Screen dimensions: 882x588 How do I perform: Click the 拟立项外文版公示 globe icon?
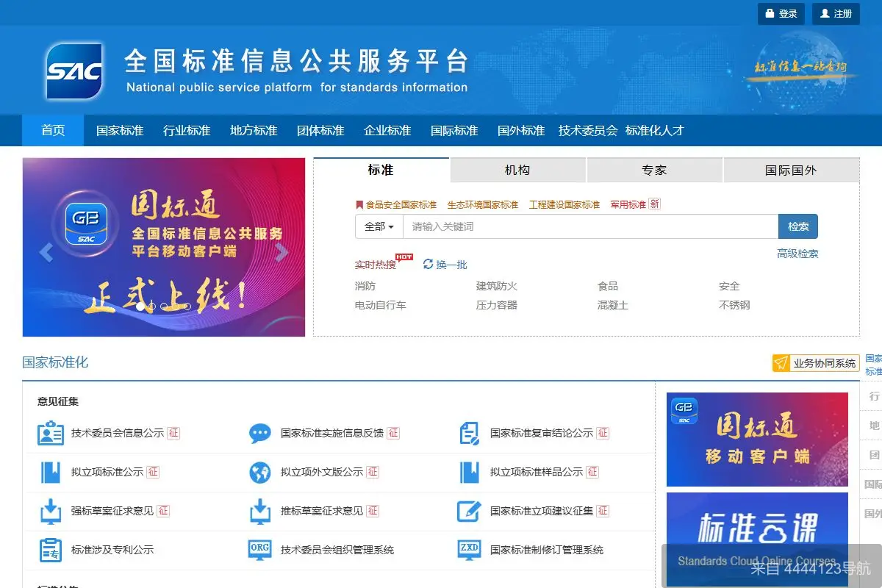coord(259,473)
